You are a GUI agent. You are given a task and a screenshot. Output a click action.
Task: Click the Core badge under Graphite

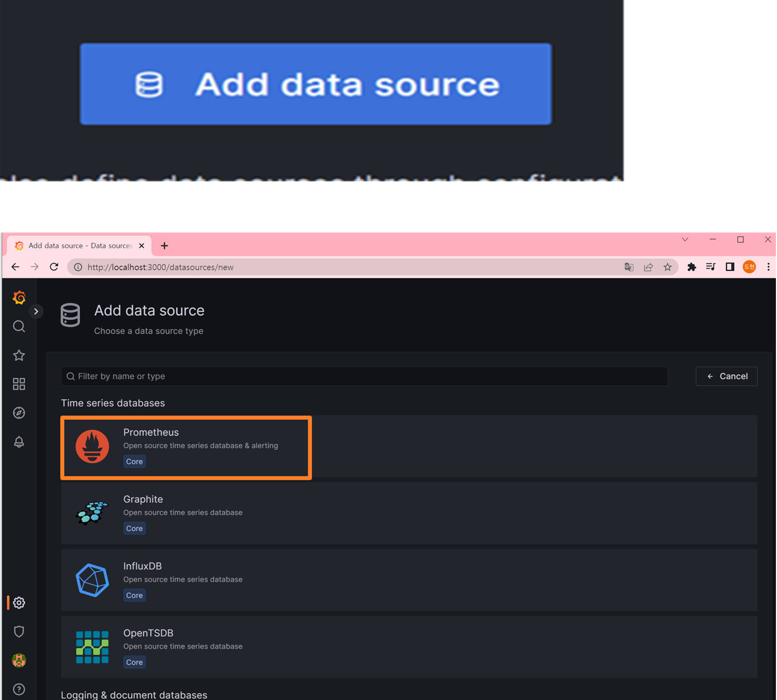[134, 528]
